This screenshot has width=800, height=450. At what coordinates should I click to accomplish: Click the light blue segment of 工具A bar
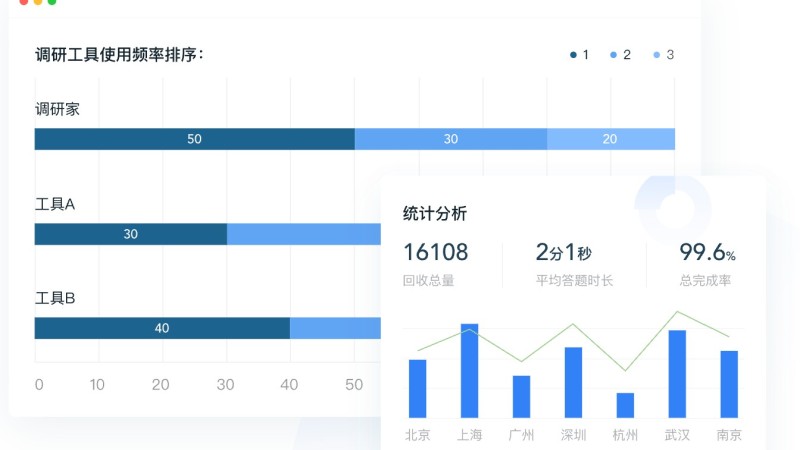pyautogui.click(x=304, y=234)
